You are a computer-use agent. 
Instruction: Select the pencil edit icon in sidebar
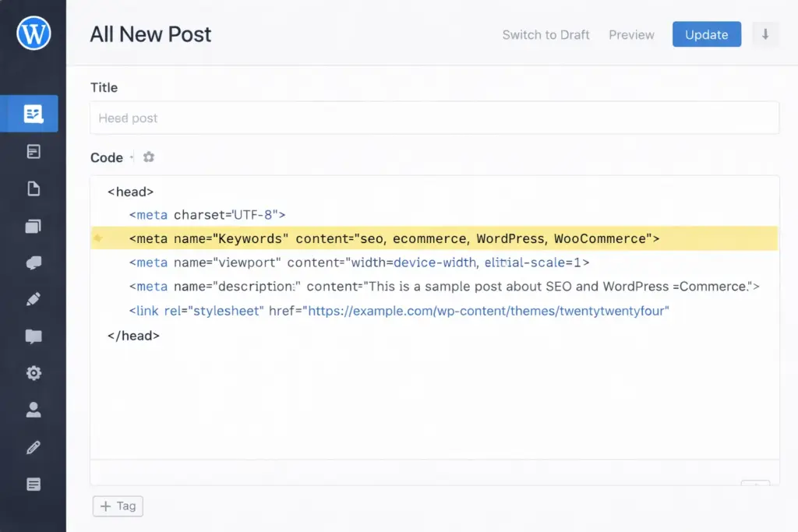click(32, 299)
